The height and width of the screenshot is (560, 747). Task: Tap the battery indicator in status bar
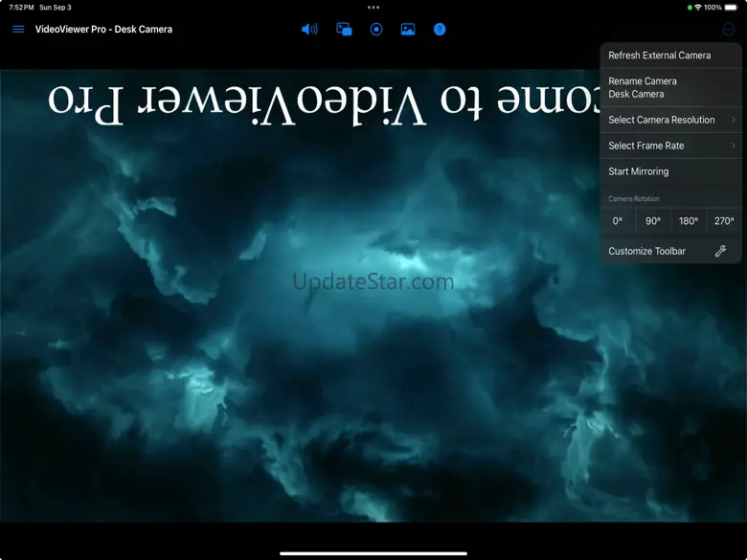(x=731, y=7)
